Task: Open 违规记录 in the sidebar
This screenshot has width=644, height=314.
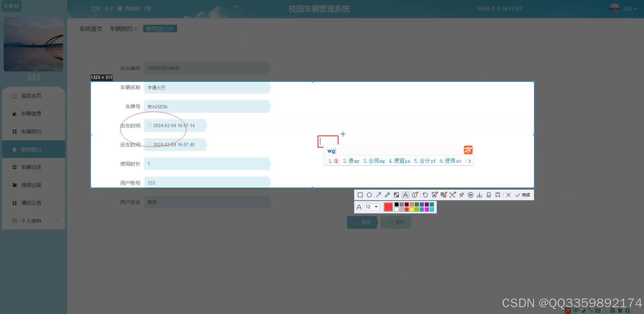Action: pyautogui.click(x=34, y=185)
